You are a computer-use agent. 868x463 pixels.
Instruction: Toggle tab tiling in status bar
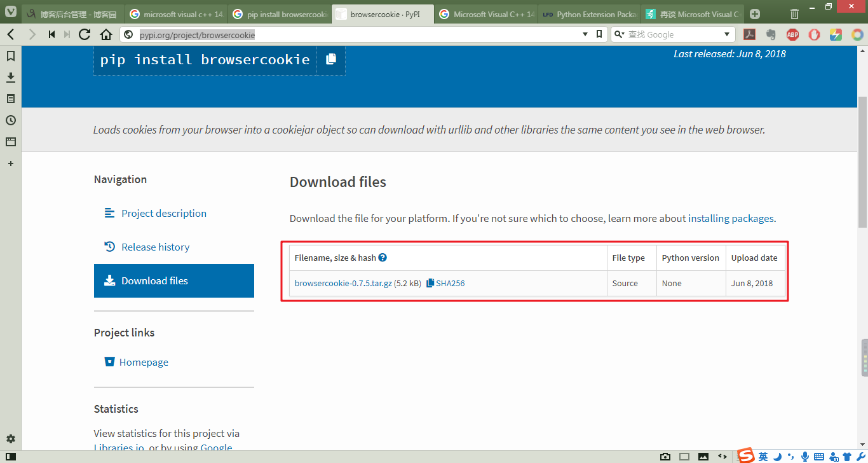click(x=684, y=456)
